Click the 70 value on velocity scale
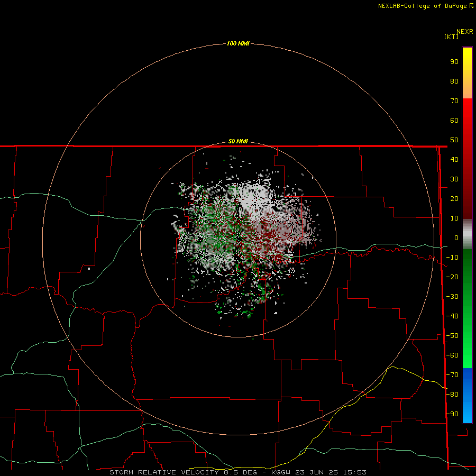Image resolution: width=476 pixels, height=476 pixels. click(454, 101)
